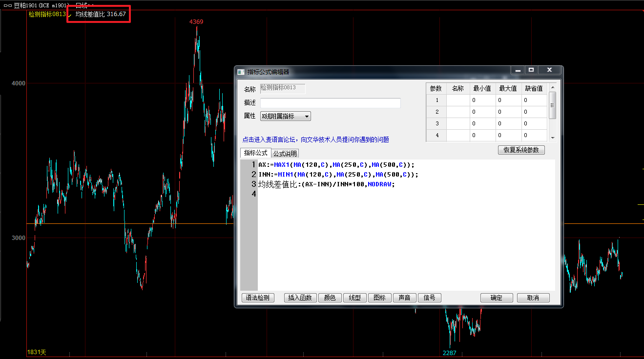The height and width of the screenshot is (359, 644).
Task: Switch to the 公式说明 tab
Action: (x=285, y=154)
